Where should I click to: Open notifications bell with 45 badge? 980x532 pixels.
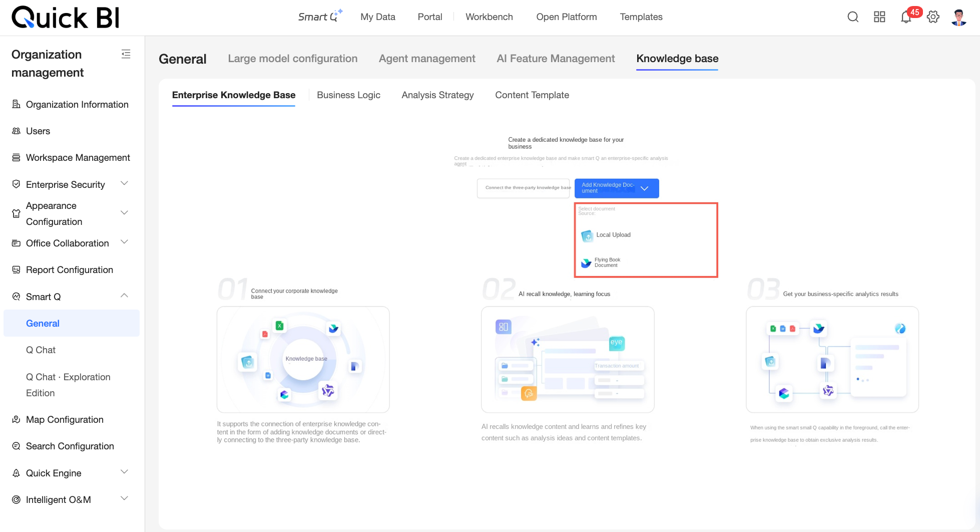(906, 17)
